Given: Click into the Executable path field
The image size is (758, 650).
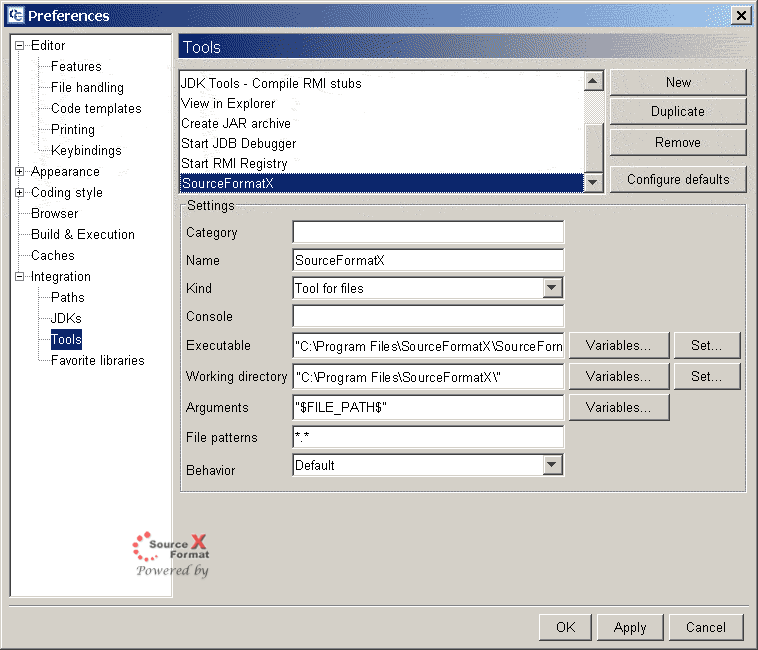Looking at the screenshot, I should click(428, 346).
